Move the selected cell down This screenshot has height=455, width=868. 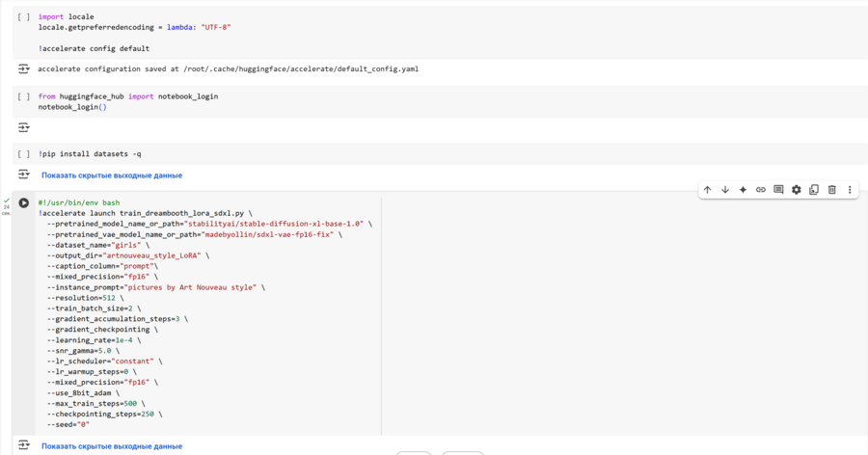725,190
